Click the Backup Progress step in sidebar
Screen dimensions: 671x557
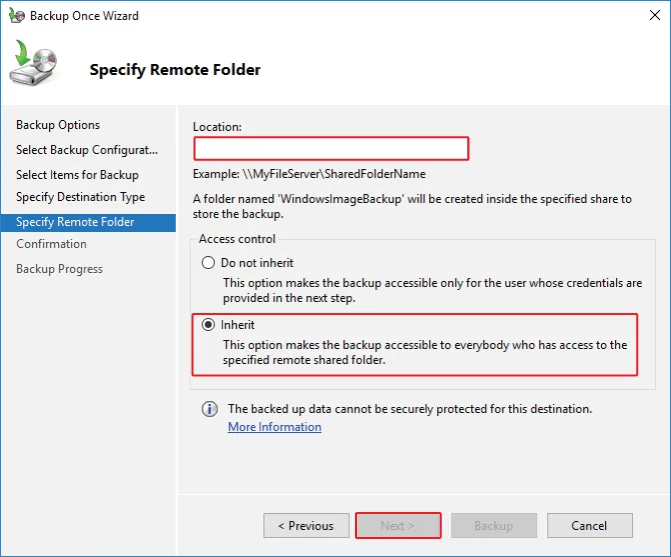point(59,269)
